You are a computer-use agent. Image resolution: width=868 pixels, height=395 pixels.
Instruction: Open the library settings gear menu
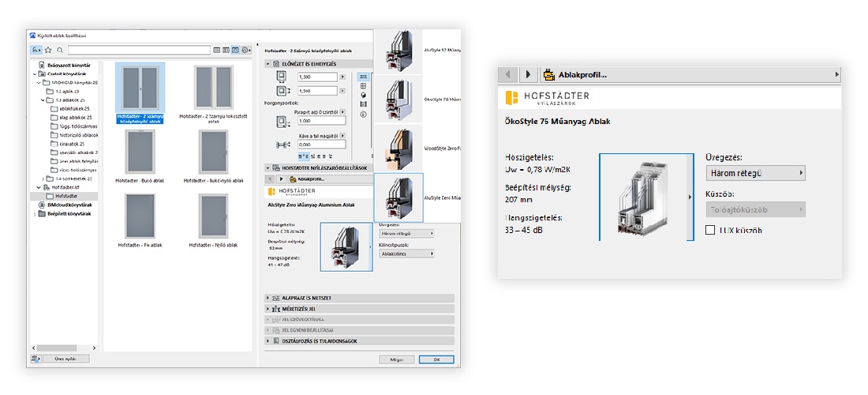(x=245, y=50)
